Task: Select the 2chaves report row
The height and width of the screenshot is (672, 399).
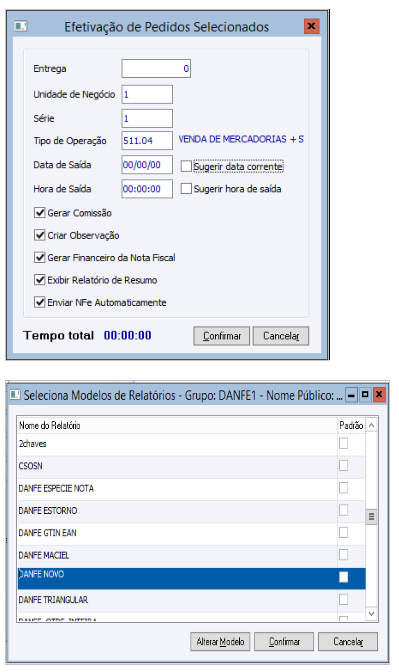Action: pos(192,444)
